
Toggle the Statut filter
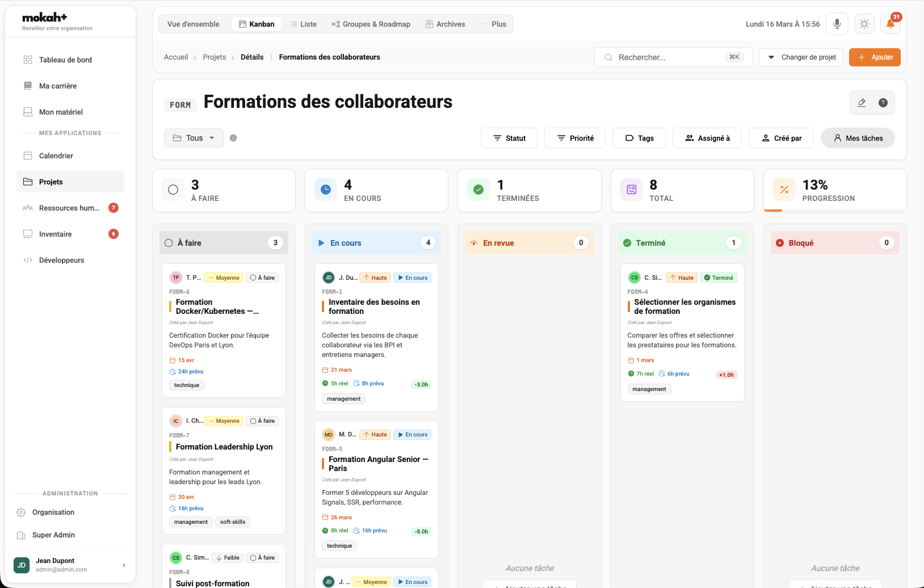pos(509,138)
